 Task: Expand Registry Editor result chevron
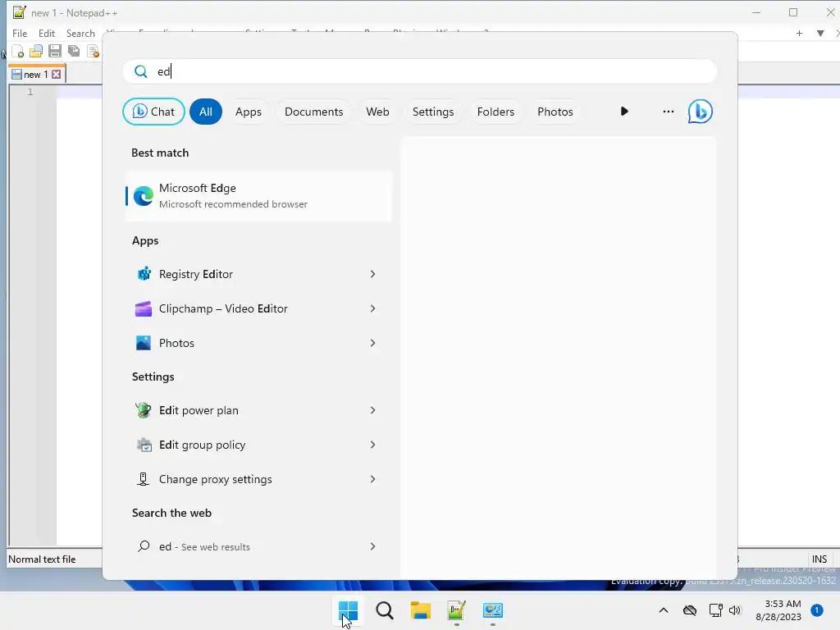pyautogui.click(x=373, y=274)
